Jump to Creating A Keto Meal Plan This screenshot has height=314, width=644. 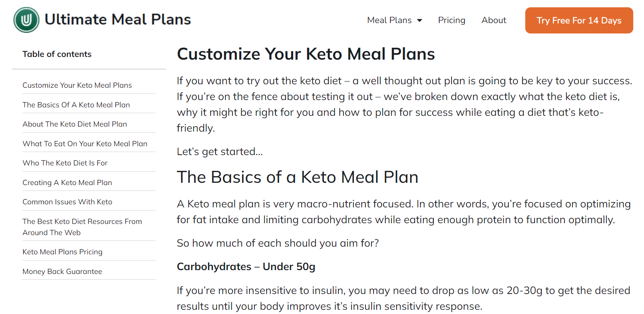click(x=67, y=182)
